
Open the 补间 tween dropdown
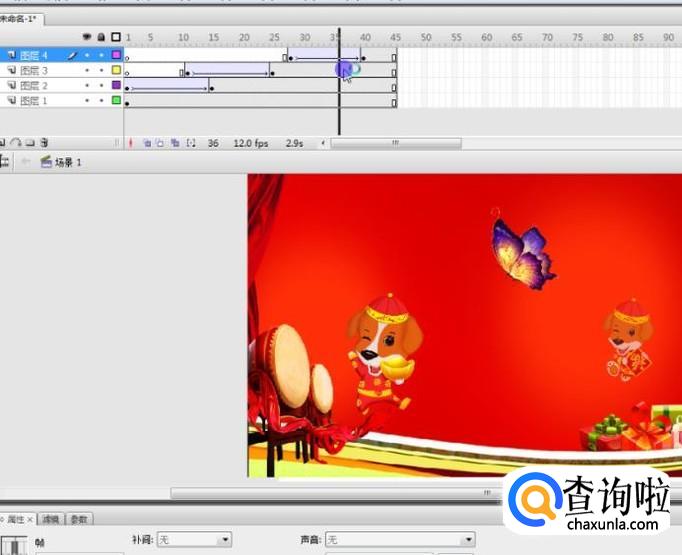[194, 540]
